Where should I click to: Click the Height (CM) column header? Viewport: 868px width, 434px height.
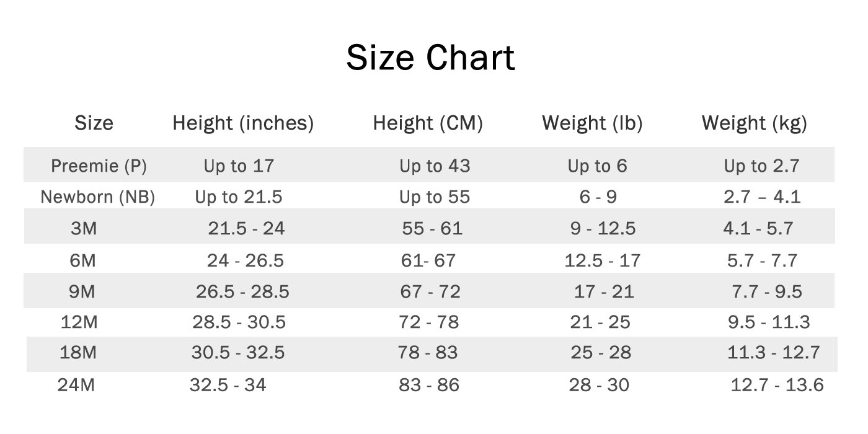point(428,123)
